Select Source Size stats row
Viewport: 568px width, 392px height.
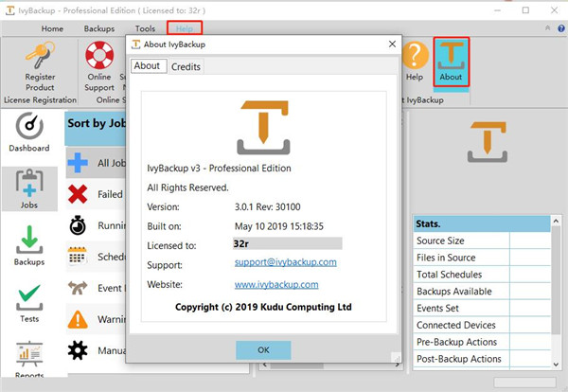482,241
